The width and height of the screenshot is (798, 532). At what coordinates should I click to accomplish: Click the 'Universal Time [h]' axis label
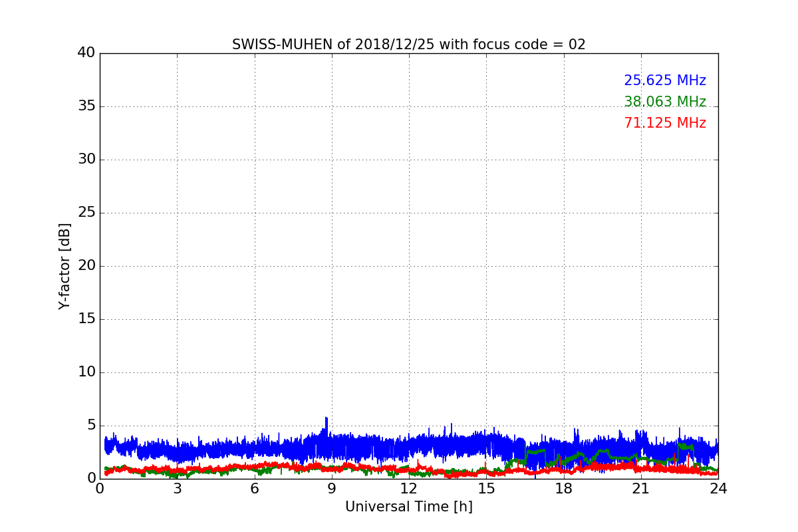(x=409, y=507)
